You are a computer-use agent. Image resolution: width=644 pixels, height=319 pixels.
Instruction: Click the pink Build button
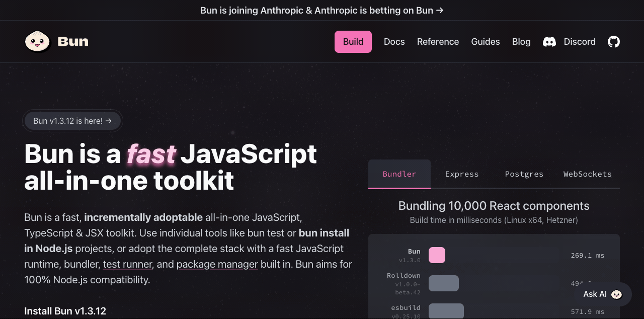(x=353, y=42)
